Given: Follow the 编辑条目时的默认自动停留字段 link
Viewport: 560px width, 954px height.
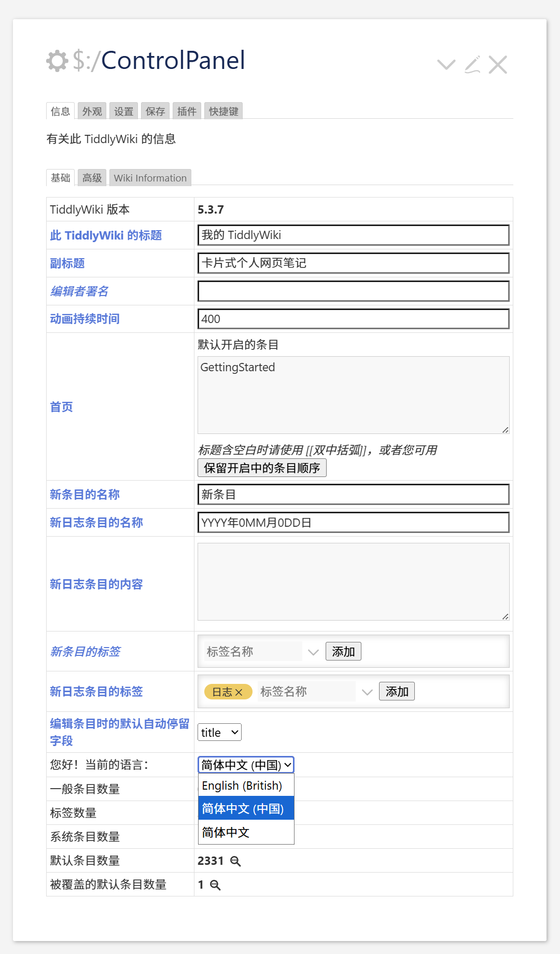Looking at the screenshot, I should (x=120, y=732).
